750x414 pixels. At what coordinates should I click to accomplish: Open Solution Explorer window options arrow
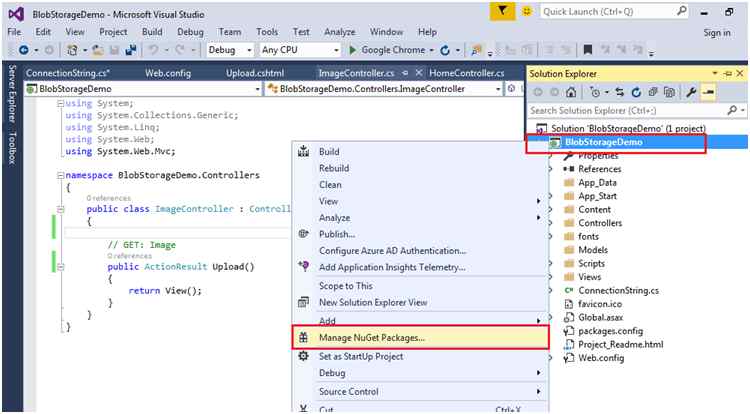pos(715,74)
